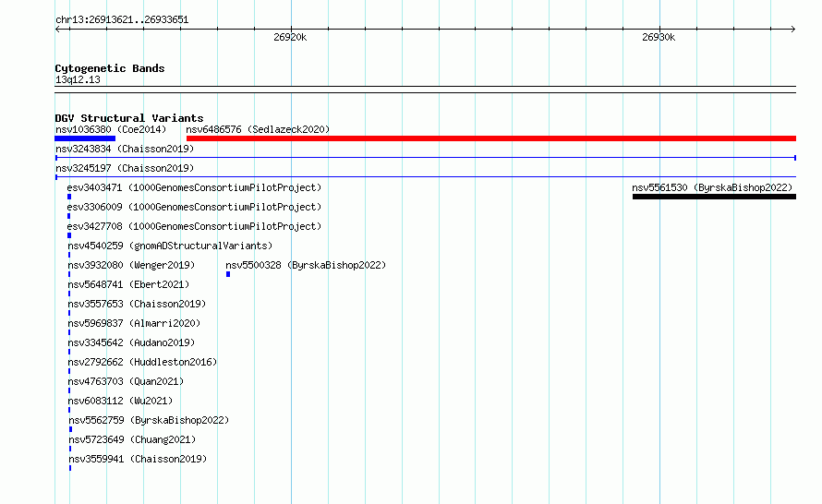Open nsv4763703 (Quan2021) label

pyautogui.click(x=126, y=381)
